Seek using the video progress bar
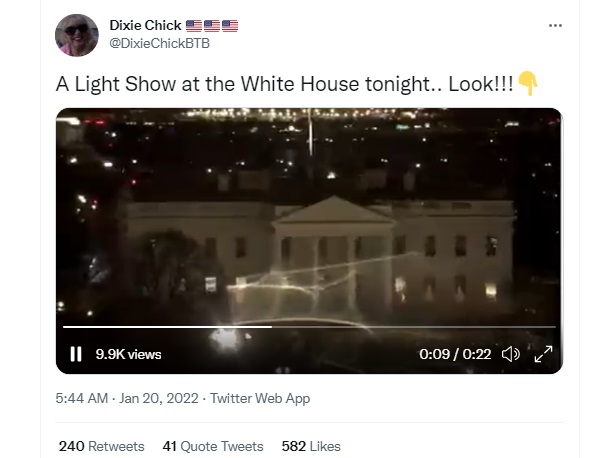 pos(309,326)
